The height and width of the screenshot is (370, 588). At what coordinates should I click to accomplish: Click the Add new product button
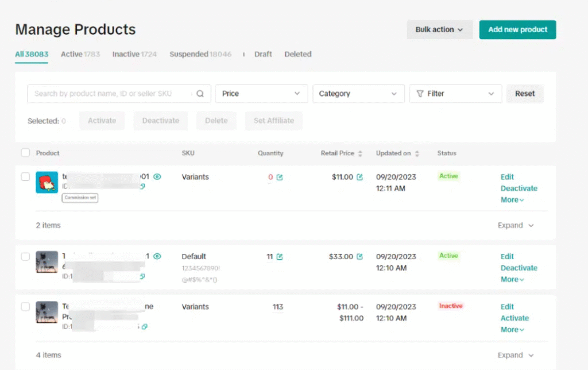pos(517,29)
